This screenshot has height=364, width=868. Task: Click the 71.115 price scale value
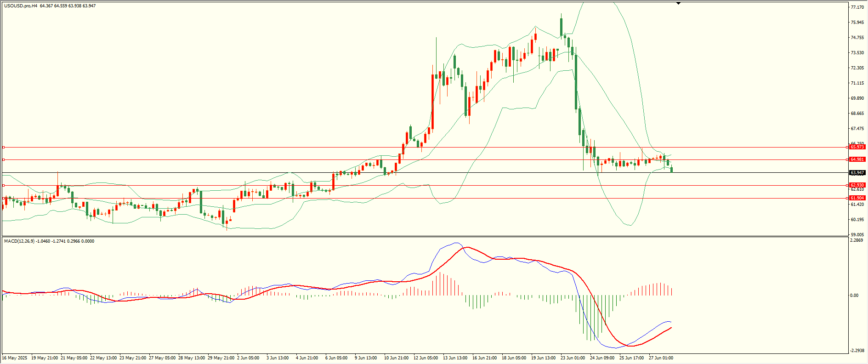(x=858, y=83)
